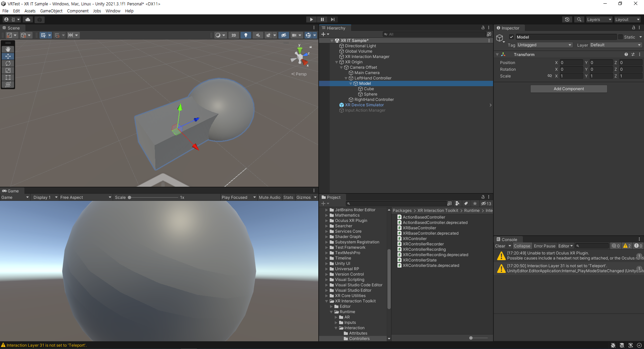This screenshot has width=644, height=349.
Task: Open the File menu
Action: click(x=5, y=11)
